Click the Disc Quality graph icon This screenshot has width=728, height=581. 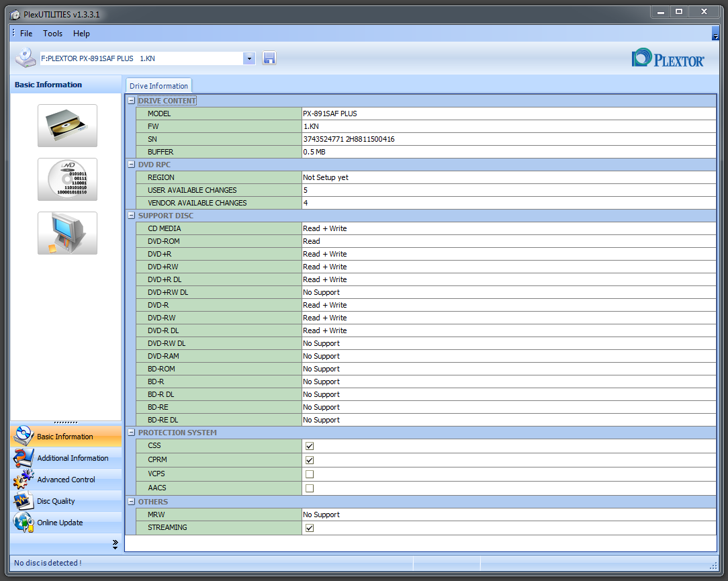pos(24,501)
